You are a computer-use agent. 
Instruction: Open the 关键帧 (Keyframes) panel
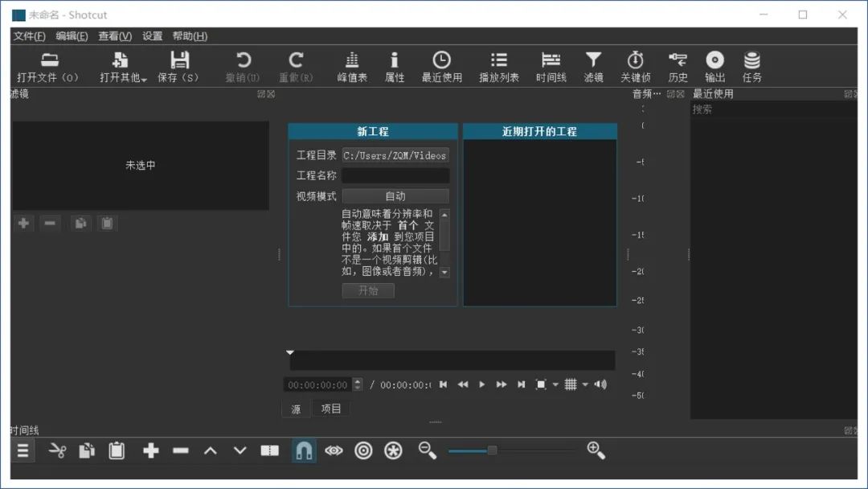(x=636, y=64)
